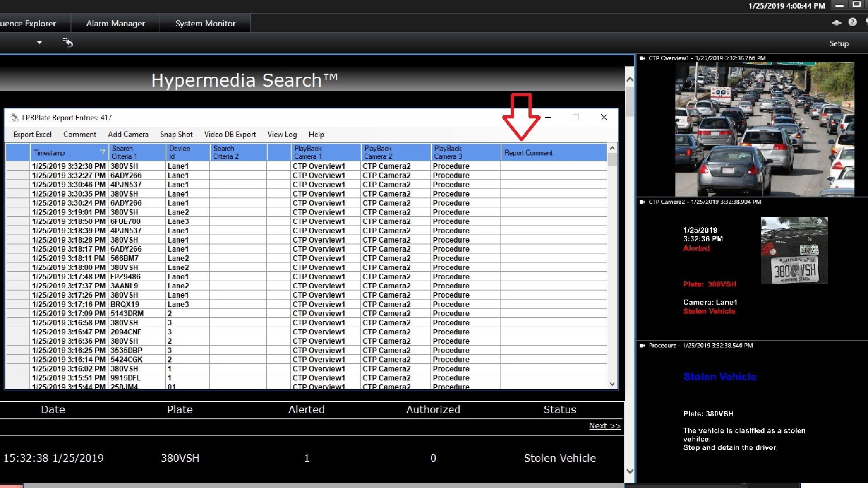Click the CTP Camera2 camera icon
The width and height of the screenshot is (868, 488).
click(642, 202)
